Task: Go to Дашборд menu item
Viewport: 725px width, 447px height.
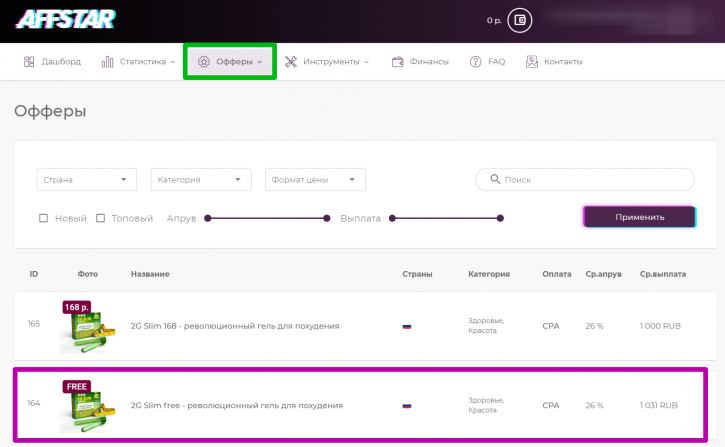Action: pyautogui.click(x=52, y=61)
